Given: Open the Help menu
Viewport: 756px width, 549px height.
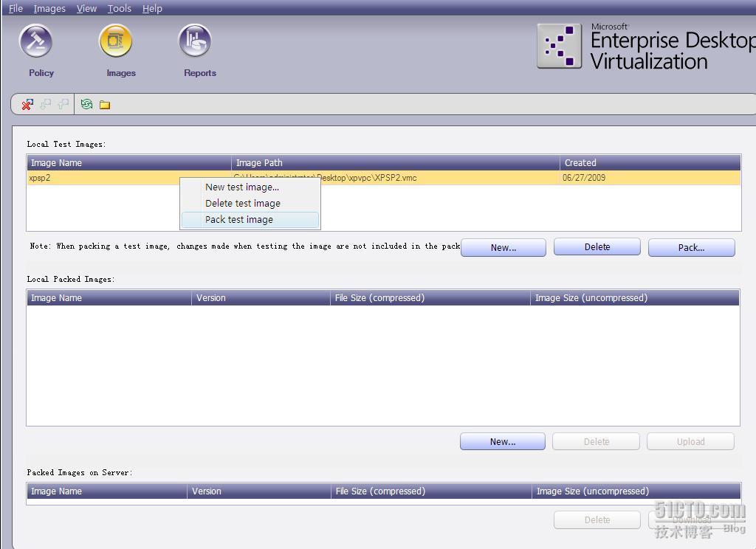Looking at the screenshot, I should coord(152,8).
